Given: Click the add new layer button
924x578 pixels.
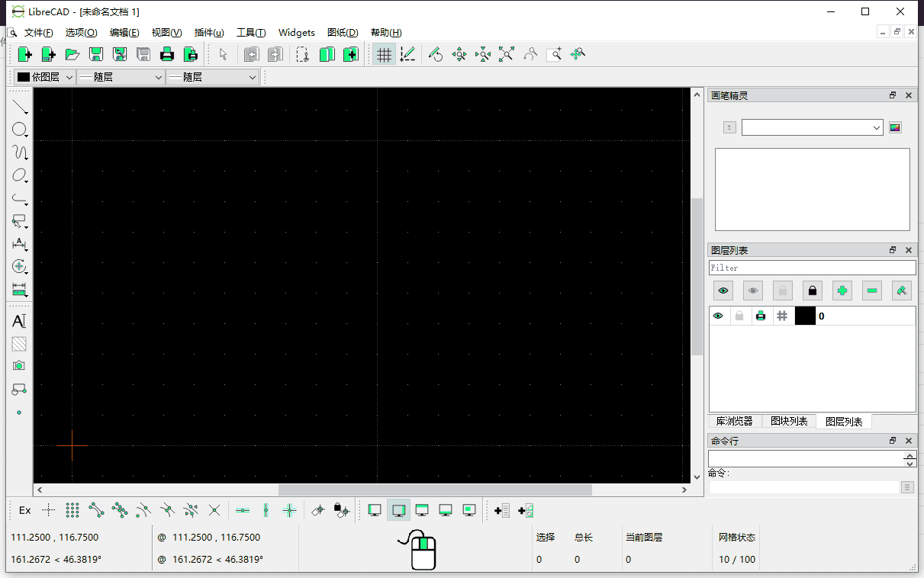Looking at the screenshot, I should pyautogui.click(x=842, y=291).
